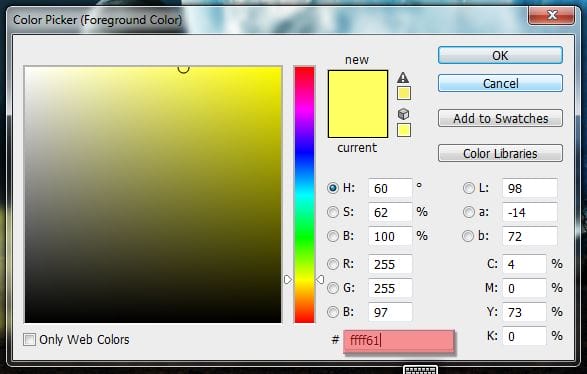The width and height of the screenshot is (587, 374).
Task: Click the Color Picker (Foreground Color) title
Action: point(97,19)
